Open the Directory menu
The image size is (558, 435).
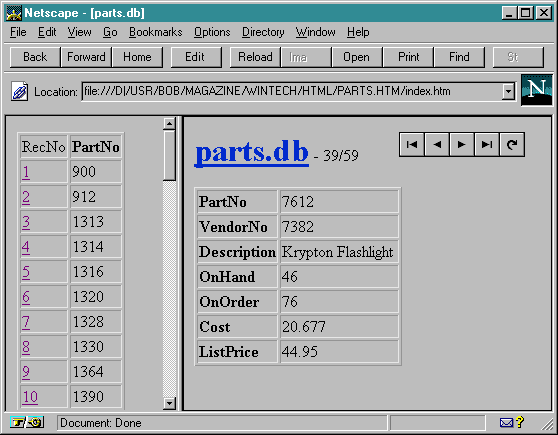click(x=263, y=32)
